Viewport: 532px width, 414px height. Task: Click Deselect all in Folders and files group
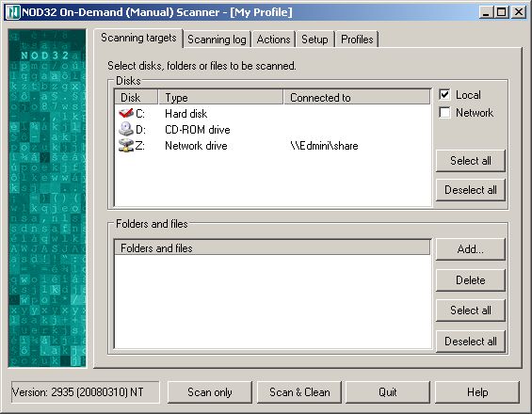pyautogui.click(x=471, y=342)
